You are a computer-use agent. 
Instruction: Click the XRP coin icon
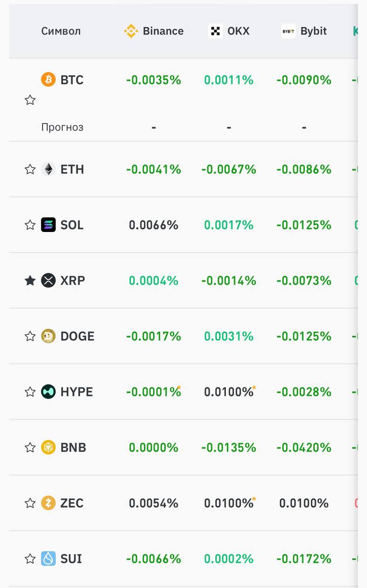[x=48, y=280]
